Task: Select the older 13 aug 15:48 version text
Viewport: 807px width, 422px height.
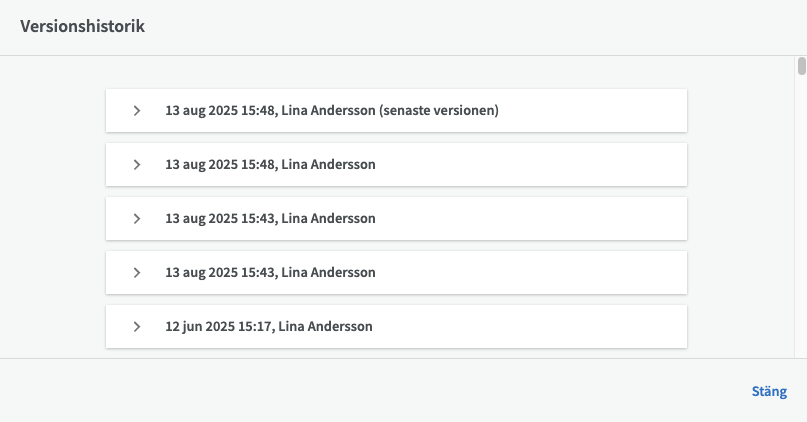Action: click(270, 164)
